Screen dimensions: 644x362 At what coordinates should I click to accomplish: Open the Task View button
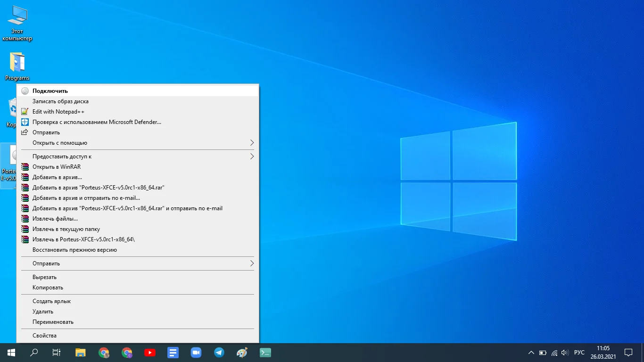pos(57,352)
